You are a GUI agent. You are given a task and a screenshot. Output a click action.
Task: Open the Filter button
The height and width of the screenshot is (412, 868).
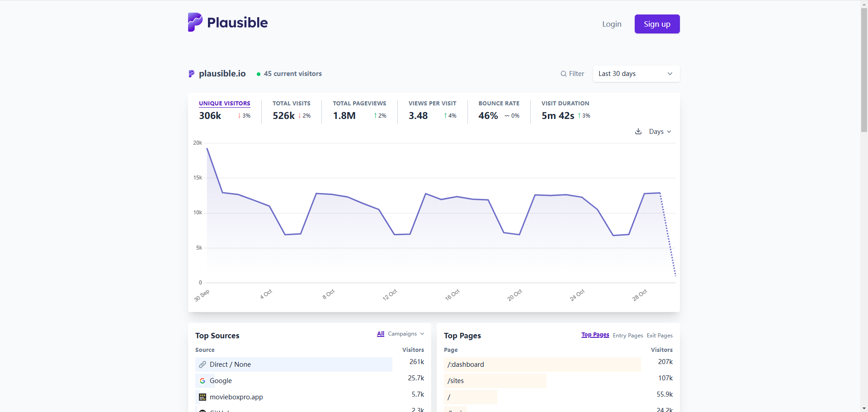(x=572, y=74)
